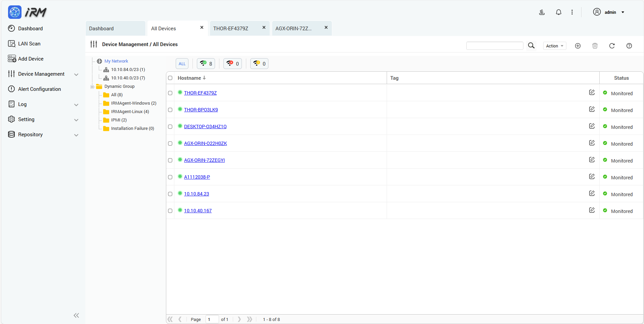Edit tag for AGX-ORIN-022H0ZK
The height and width of the screenshot is (324, 644).
tap(592, 143)
